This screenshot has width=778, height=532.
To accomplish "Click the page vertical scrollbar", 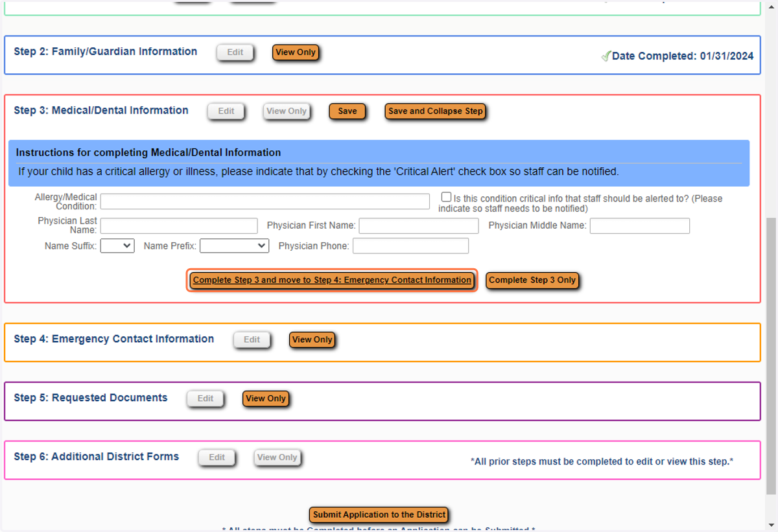I will click(x=771, y=355).
